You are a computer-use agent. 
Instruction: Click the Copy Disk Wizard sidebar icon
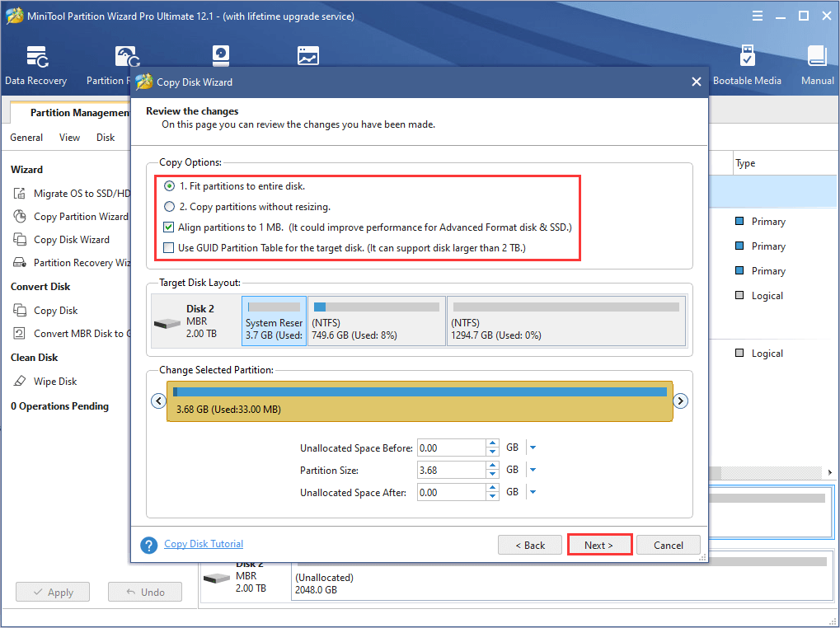point(19,239)
